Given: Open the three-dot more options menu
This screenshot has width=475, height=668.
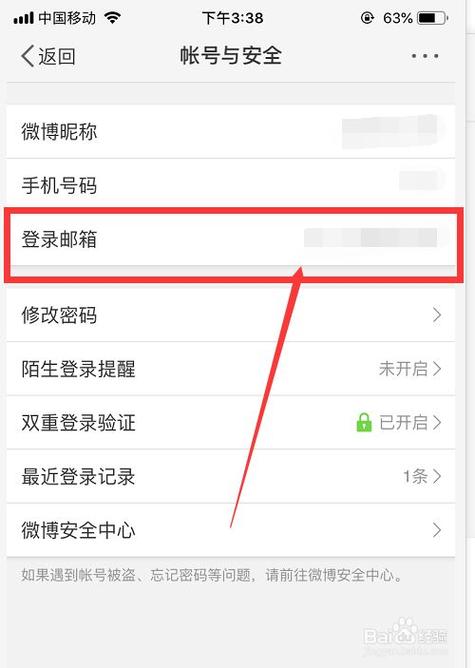Looking at the screenshot, I should point(425,56).
